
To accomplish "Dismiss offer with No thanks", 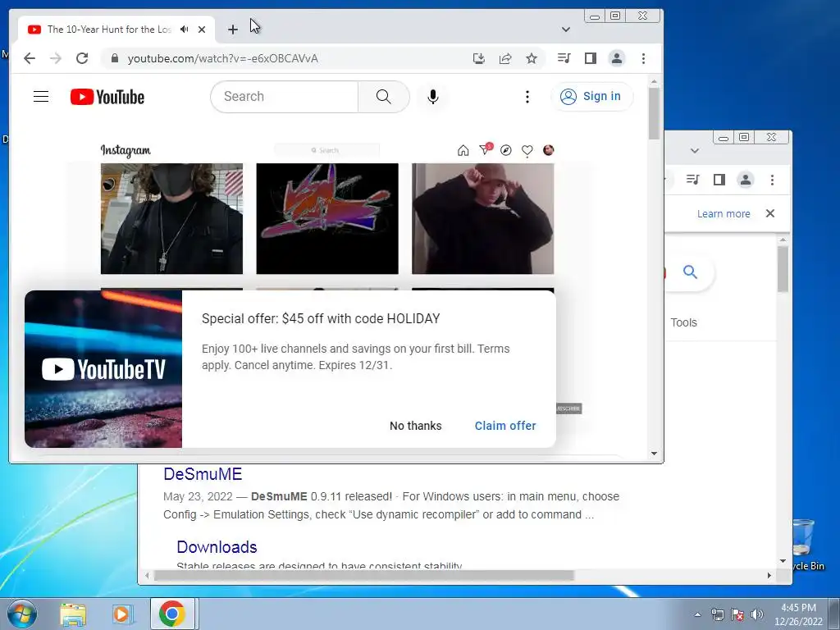I will pos(416,426).
